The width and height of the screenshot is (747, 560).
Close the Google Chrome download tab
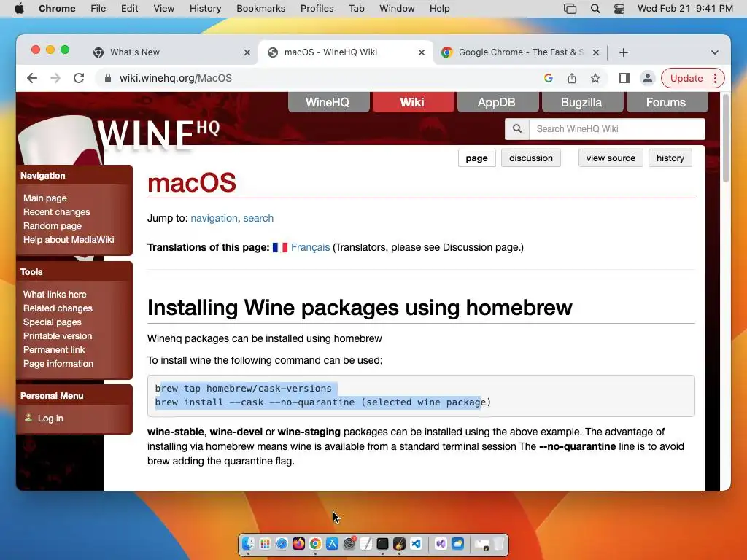(595, 52)
